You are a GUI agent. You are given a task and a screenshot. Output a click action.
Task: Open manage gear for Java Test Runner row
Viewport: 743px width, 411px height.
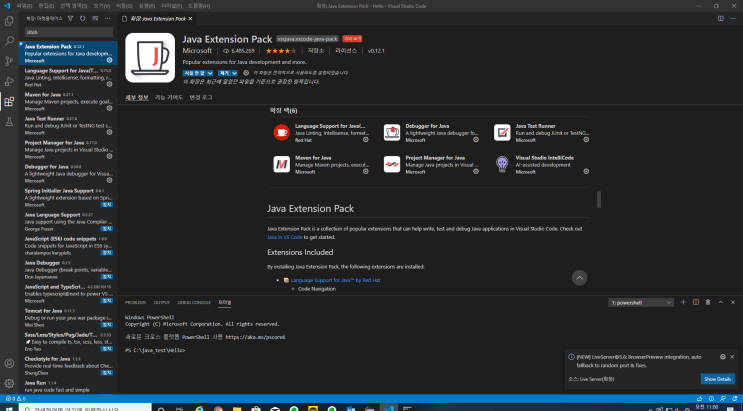coord(109,132)
